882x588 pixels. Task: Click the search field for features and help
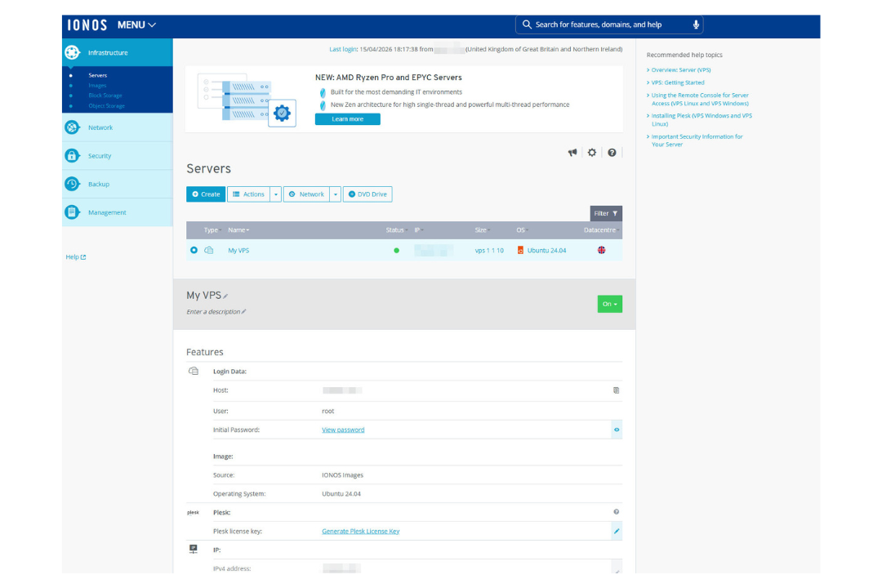pyautogui.click(x=609, y=24)
